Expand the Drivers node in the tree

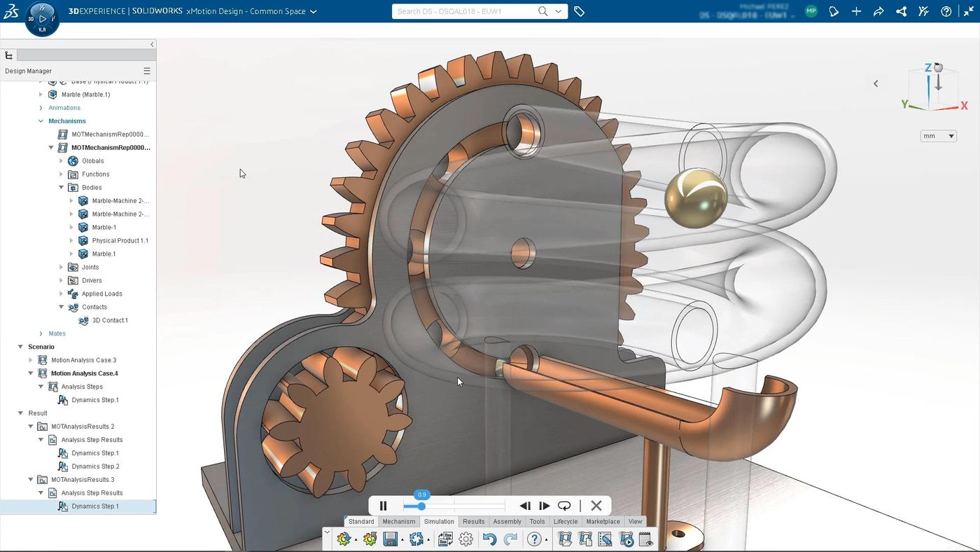coord(61,280)
